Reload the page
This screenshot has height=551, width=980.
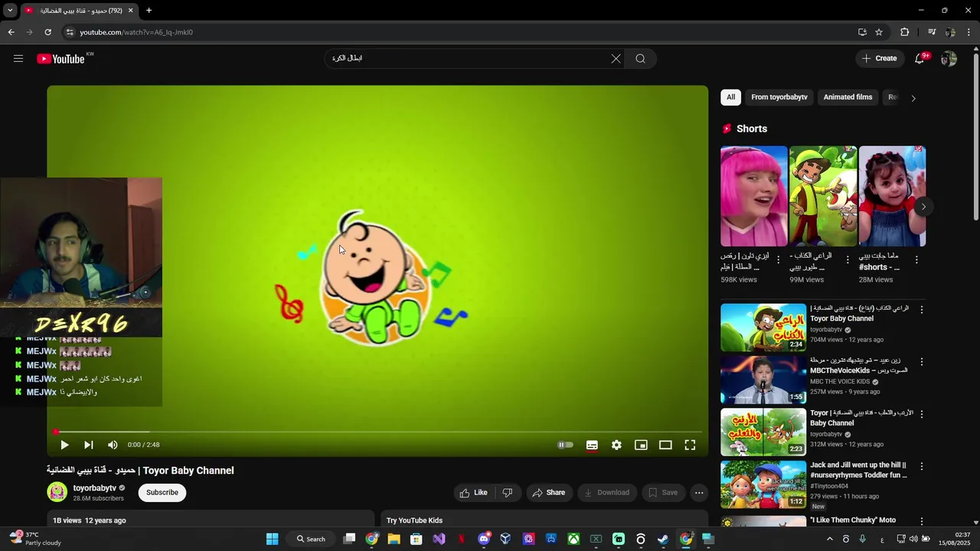click(47, 32)
